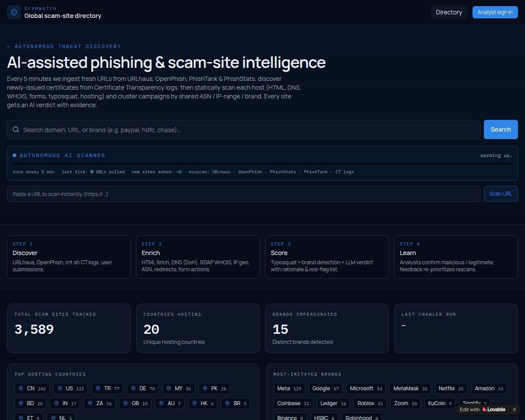Select the Coinbase 21 brand chip

(x=293, y=403)
